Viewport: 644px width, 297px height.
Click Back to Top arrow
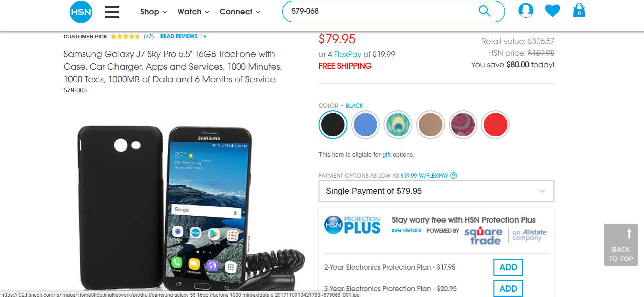[x=621, y=245]
